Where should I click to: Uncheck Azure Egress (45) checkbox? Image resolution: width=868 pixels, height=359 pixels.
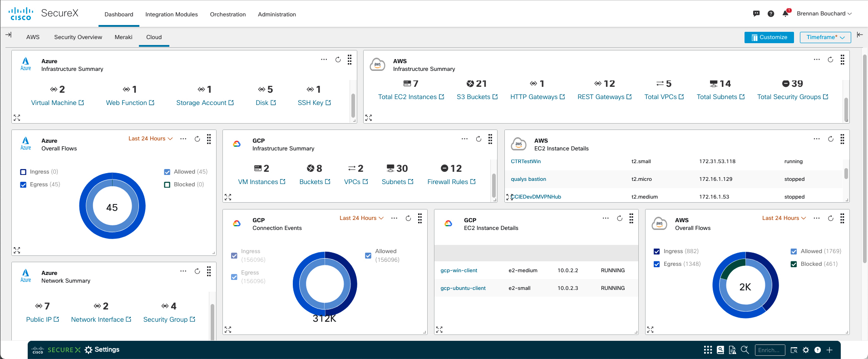[x=23, y=184]
